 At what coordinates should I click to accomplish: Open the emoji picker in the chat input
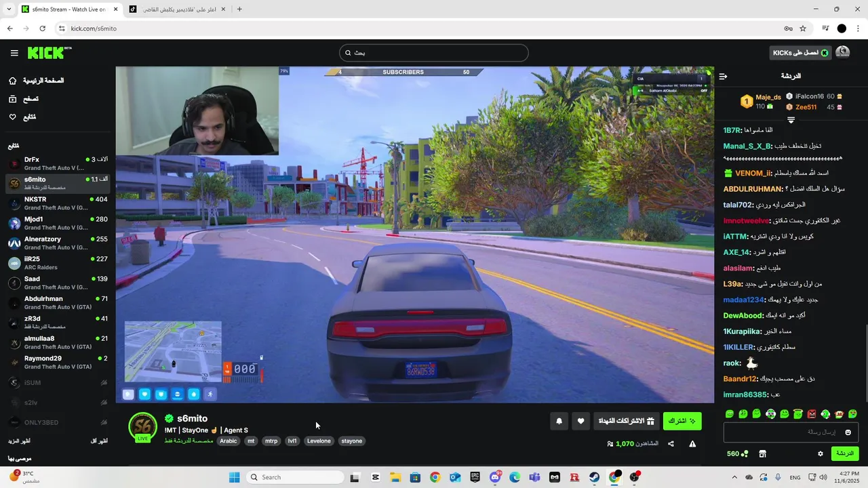tap(848, 432)
